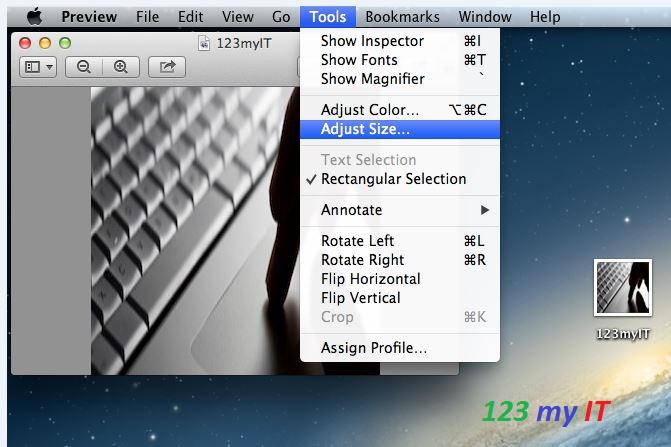The image size is (671, 447).
Task: Click the zoom in magnifier button
Action: click(121, 67)
